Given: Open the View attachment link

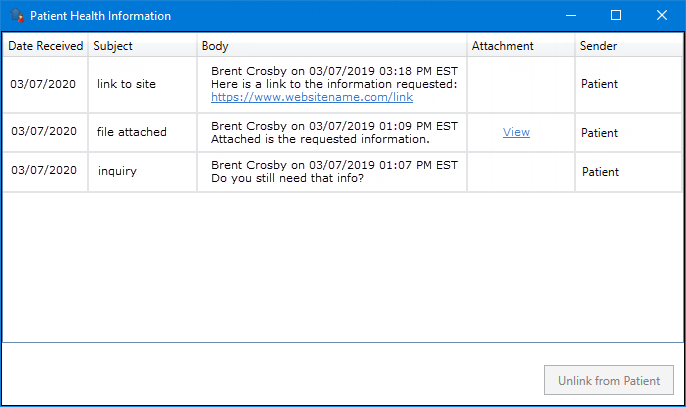Looking at the screenshot, I should [516, 132].
